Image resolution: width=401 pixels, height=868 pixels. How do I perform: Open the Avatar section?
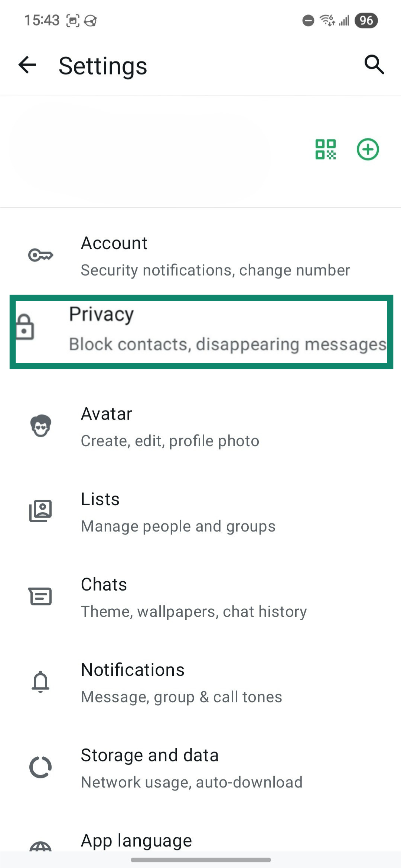(x=200, y=426)
